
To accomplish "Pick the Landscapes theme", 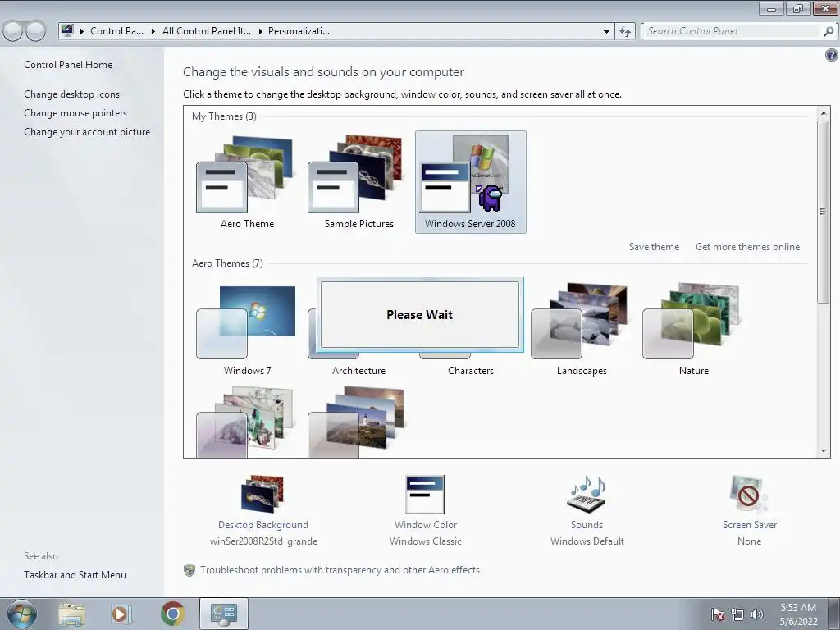I will (x=580, y=321).
